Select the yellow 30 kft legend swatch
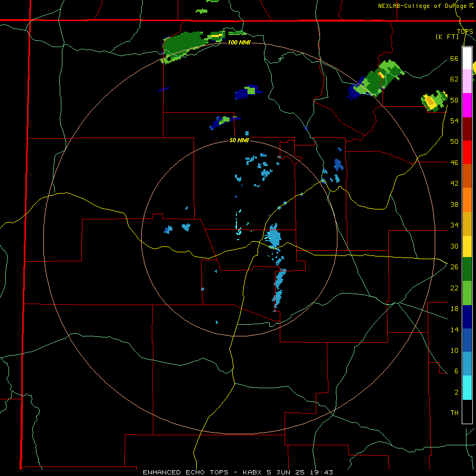This screenshot has width=476, height=476. (467, 246)
